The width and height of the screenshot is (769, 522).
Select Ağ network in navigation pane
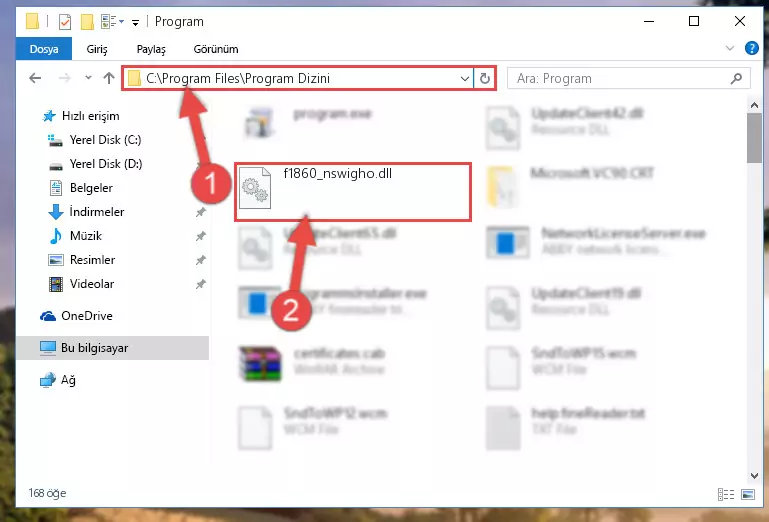pyautogui.click(x=58, y=380)
